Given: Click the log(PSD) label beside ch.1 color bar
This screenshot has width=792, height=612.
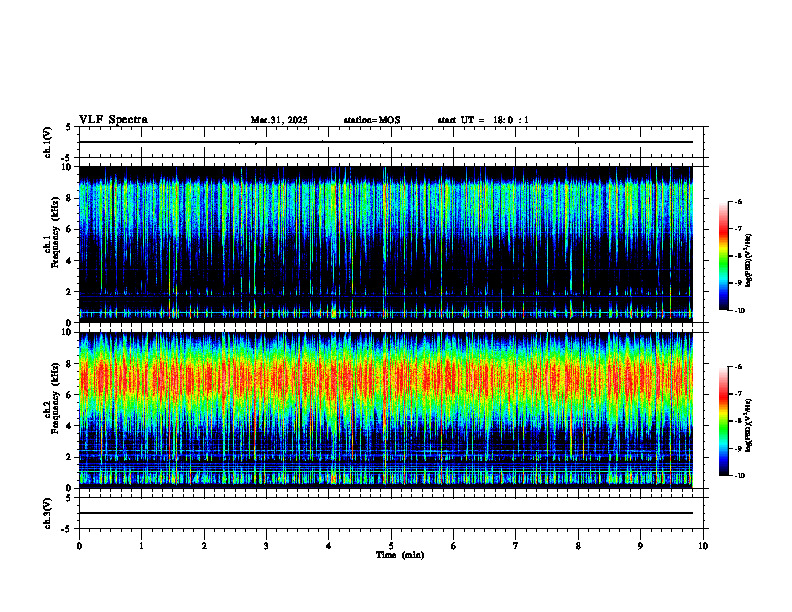Looking at the screenshot, I should (x=749, y=261).
